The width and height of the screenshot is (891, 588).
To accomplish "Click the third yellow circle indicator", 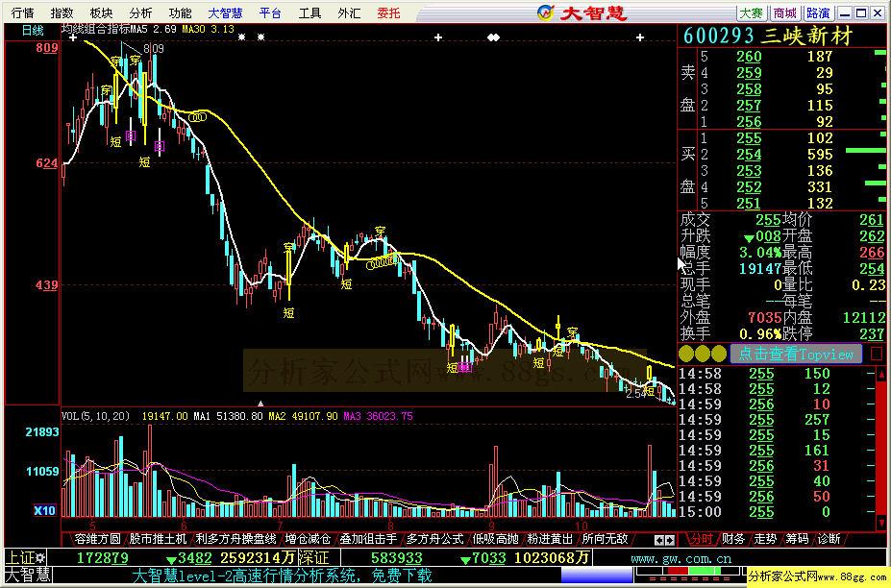I will click(719, 354).
